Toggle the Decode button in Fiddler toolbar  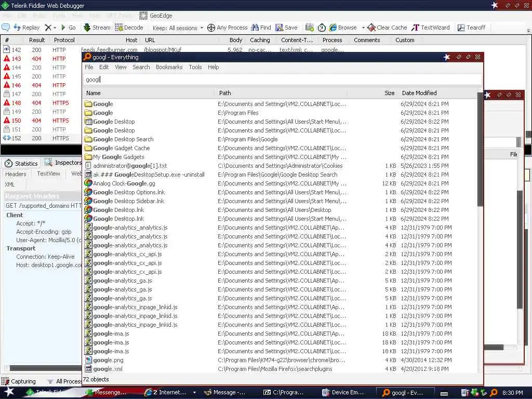coord(129,28)
